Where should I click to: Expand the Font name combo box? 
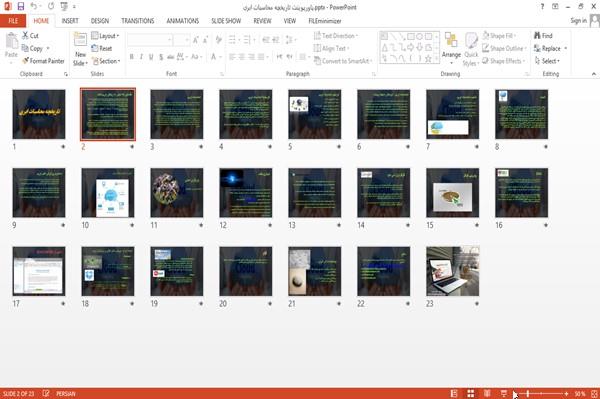click(169, 40)
